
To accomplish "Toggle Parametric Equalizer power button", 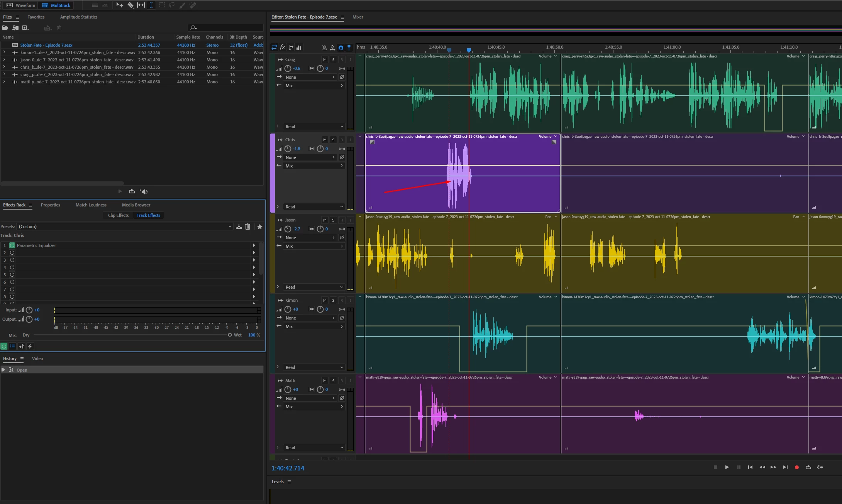I will click(12, 245).
